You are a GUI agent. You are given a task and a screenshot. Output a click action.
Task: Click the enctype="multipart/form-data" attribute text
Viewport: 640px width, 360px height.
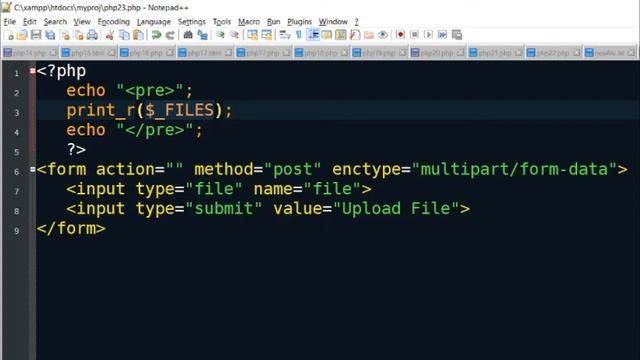coord(474,169)
